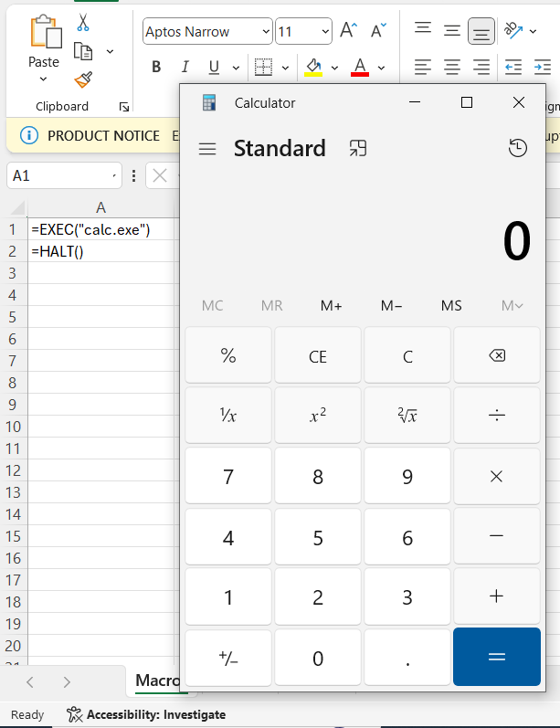Viewport: 560px width, 728px height.
Task: Click Select All corner triangle
Action: 16,207
